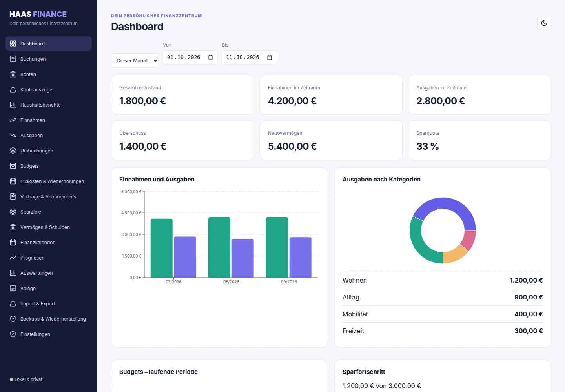Click the Einnahmen im Zeitraum value 4.200,00 €
565x392 pixels.
click(292, 101)
